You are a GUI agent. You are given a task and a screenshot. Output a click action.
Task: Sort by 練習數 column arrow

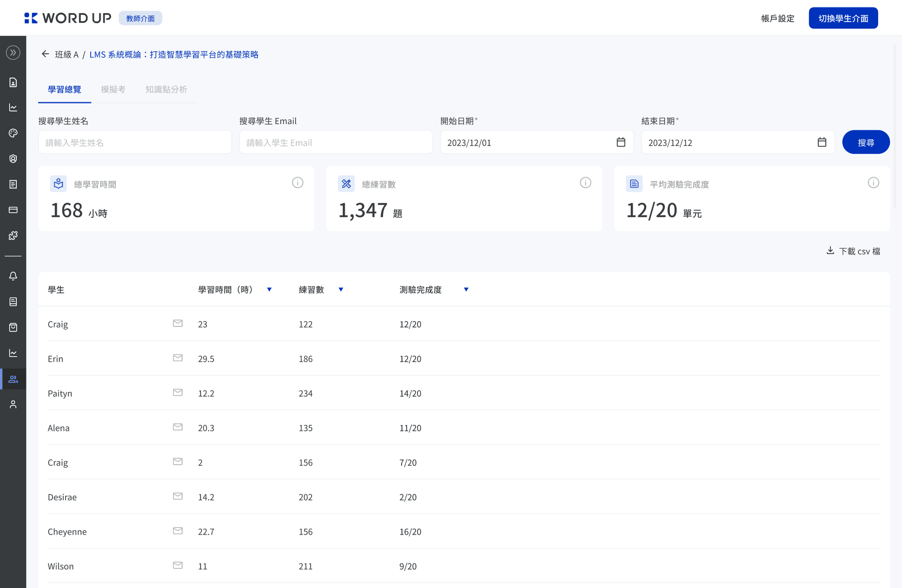pos(340,290)
